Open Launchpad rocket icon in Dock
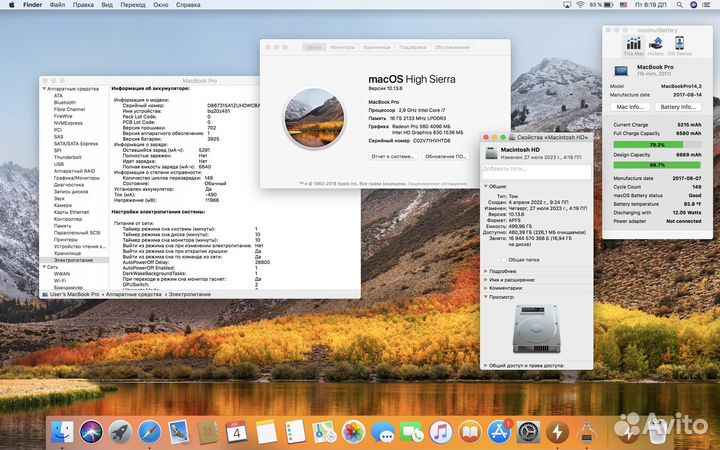Viewport: 720px width, 450px height. click(120, 432)
